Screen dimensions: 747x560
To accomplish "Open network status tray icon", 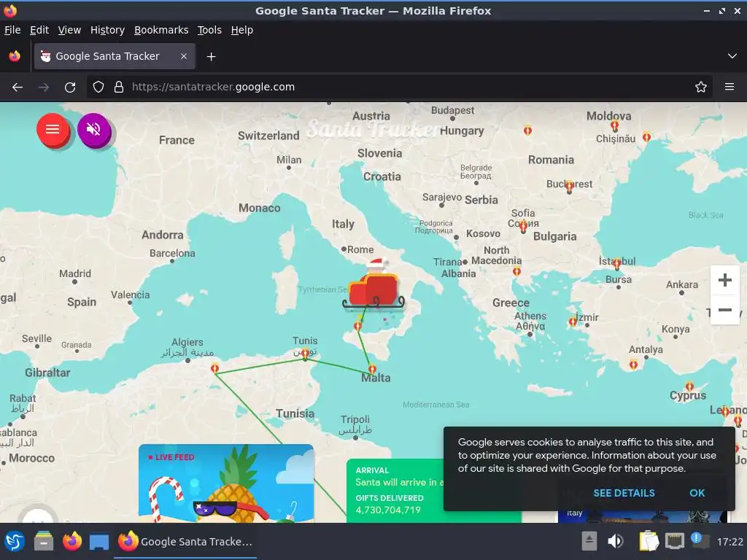I will [675, 541].
